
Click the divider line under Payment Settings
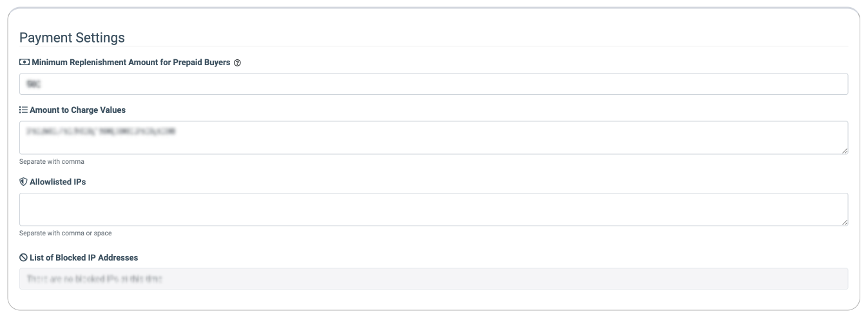pyautogui.click(x=434, y=46)
